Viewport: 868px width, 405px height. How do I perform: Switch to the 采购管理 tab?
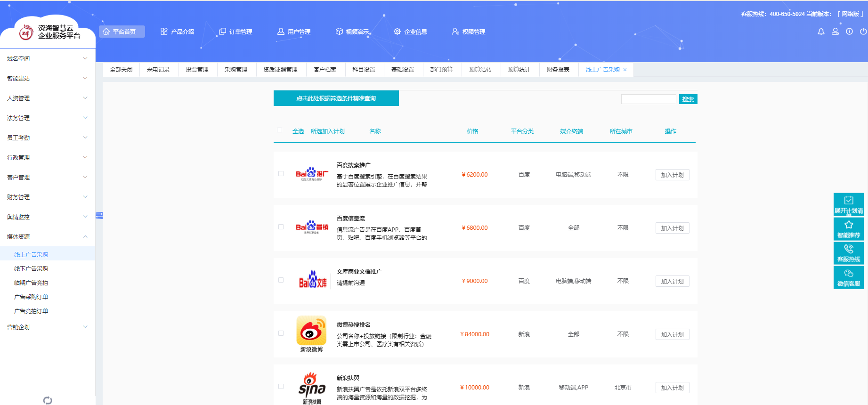click(235, 70)
